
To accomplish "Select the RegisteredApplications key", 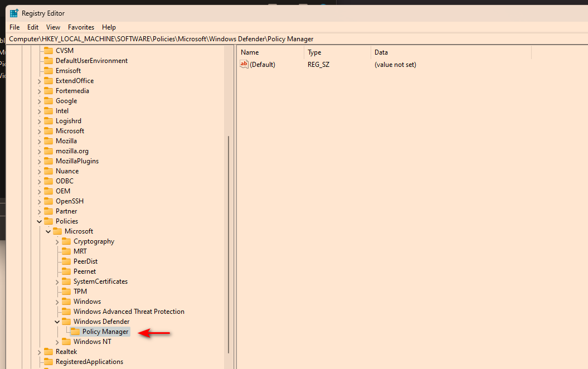I will click(89, 362).
